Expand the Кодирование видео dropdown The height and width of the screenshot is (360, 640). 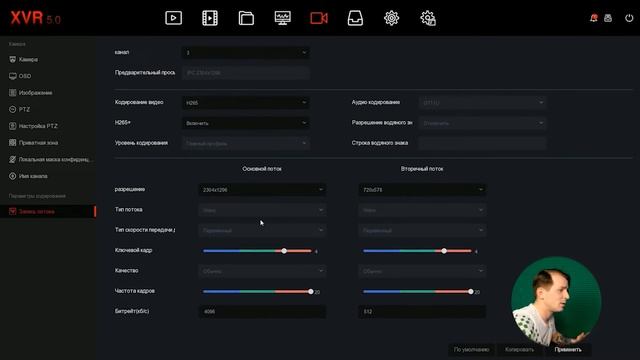[245, 102]
